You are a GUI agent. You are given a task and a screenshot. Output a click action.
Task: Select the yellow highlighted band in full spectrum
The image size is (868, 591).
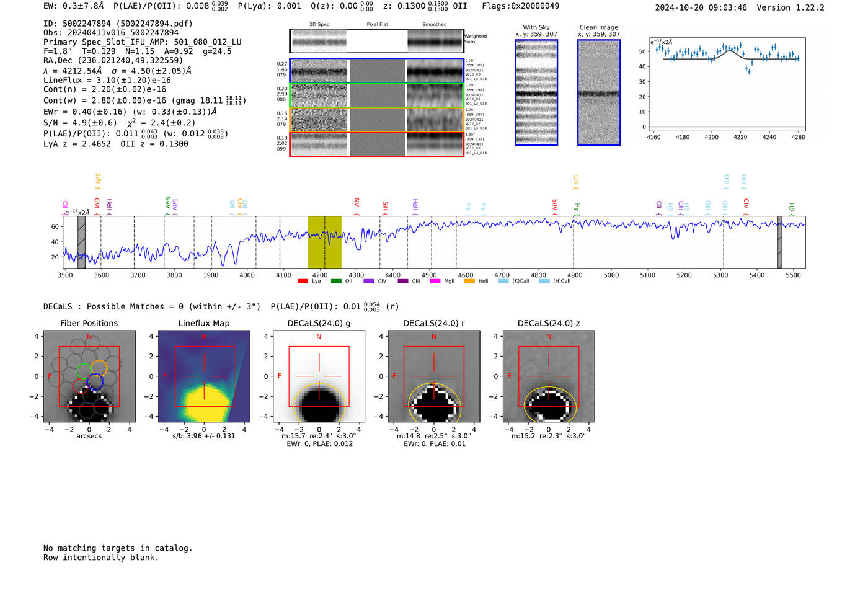point(324,242)
